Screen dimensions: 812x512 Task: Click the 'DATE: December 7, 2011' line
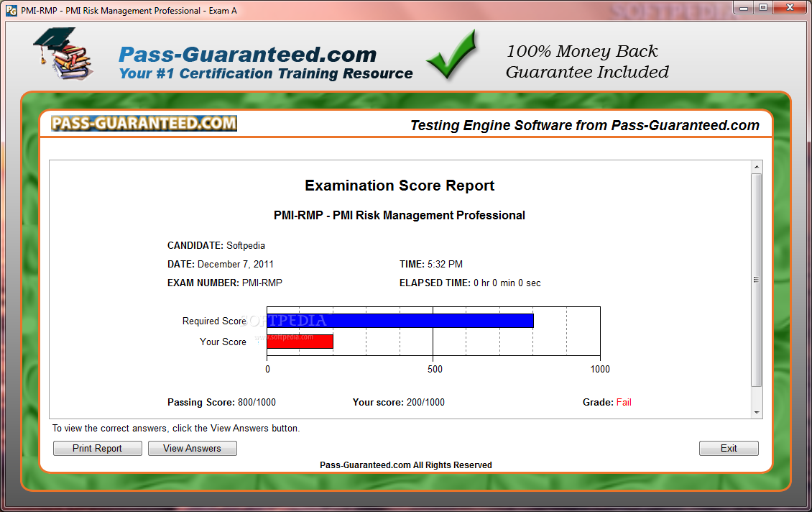pyautogui.click(x=220, y=265)
